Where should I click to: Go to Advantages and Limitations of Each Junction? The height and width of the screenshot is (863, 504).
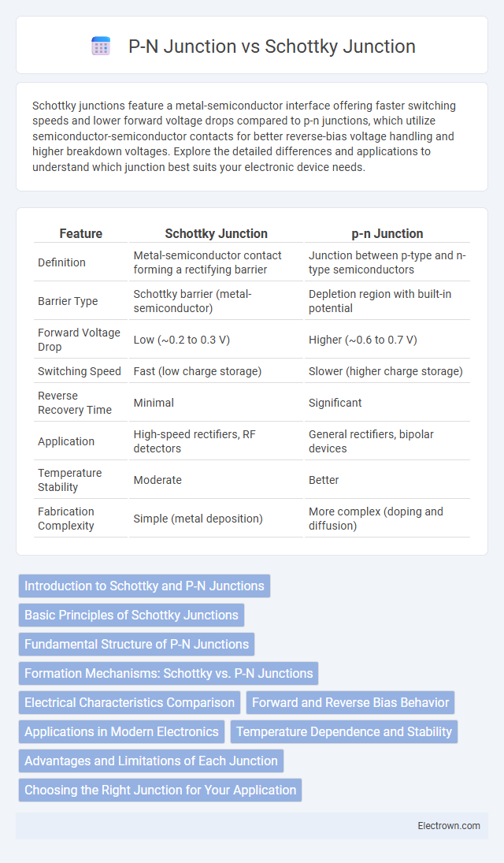(150, 761)
